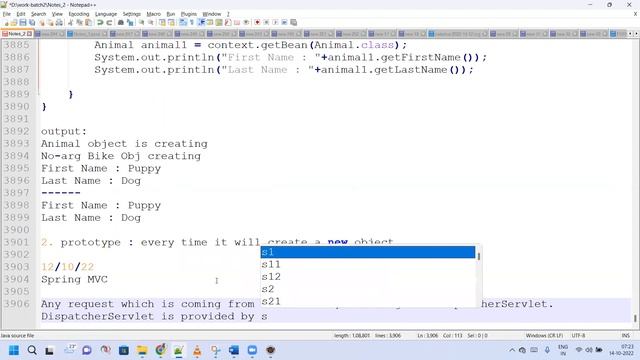Toggle 'INS' insert mode in status bar

[x=625, y=336]
